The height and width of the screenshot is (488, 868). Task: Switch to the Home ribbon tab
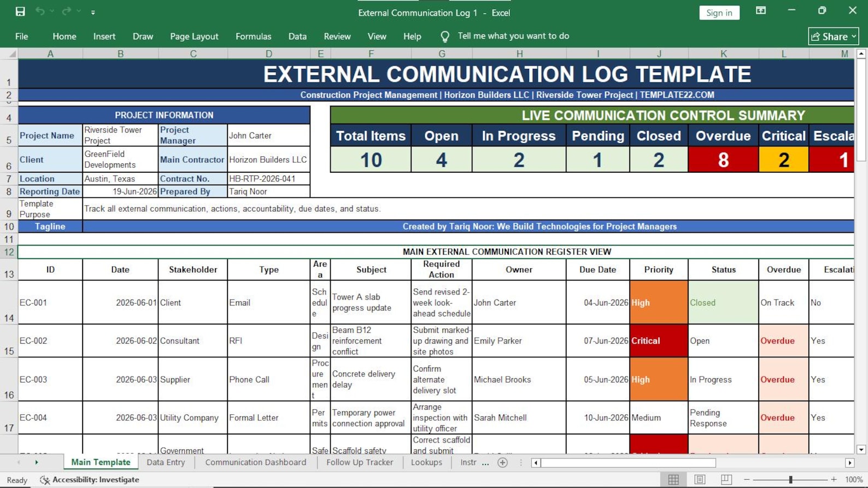click(64, 36)
